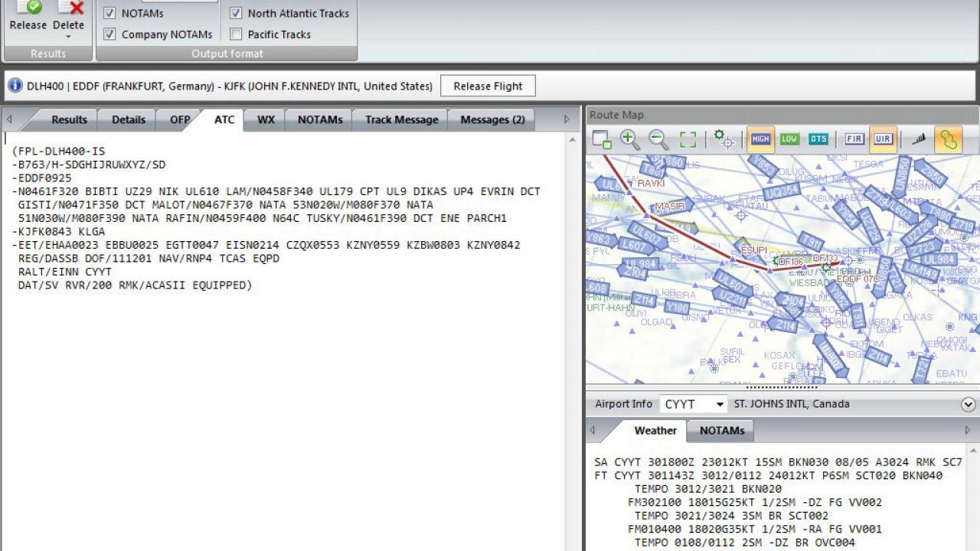This screenshot has width=980, height=551.
Task: Toggle the NOTAMs checkbox
Action: (x=109, y=13)
